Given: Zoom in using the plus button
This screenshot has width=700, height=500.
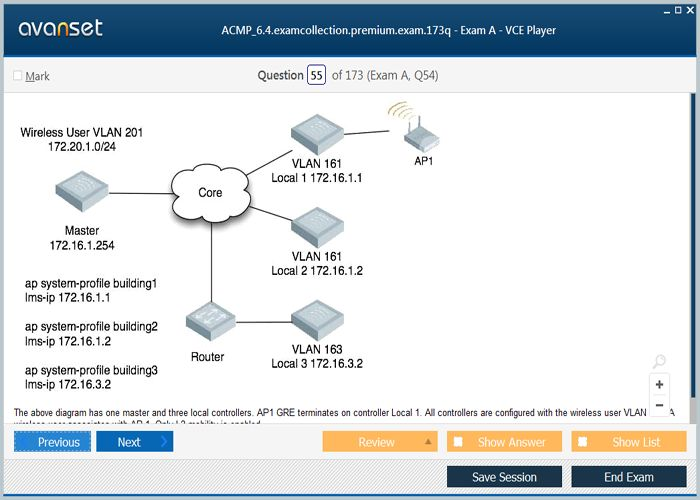Looking at the screenshot, I should click(659, 384).
